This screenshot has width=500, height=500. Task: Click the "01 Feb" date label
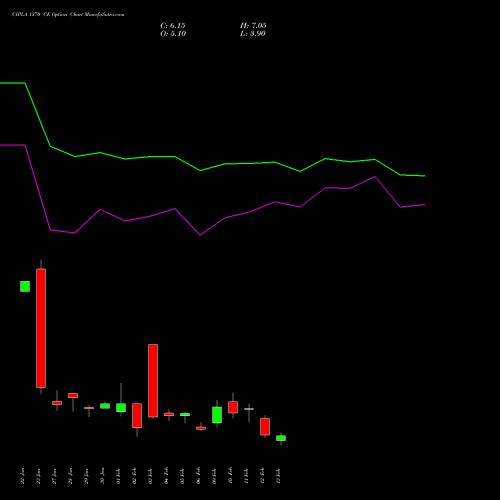click(x=118, y=476)
